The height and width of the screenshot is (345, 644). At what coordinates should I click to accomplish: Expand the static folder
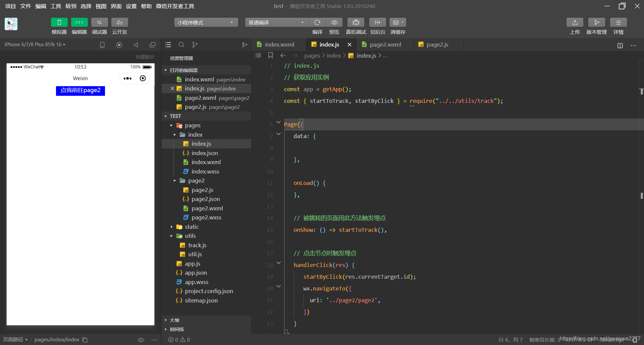[x=206, y=227]
